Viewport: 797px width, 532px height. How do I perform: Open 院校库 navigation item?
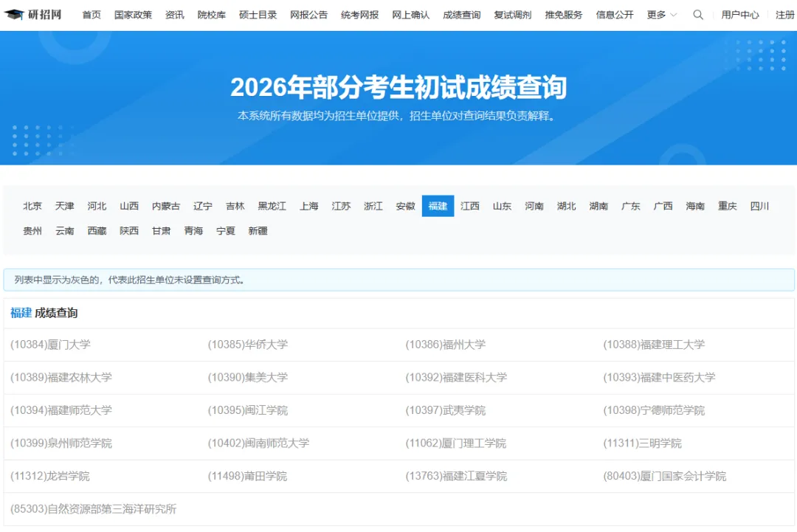point(212,15)
